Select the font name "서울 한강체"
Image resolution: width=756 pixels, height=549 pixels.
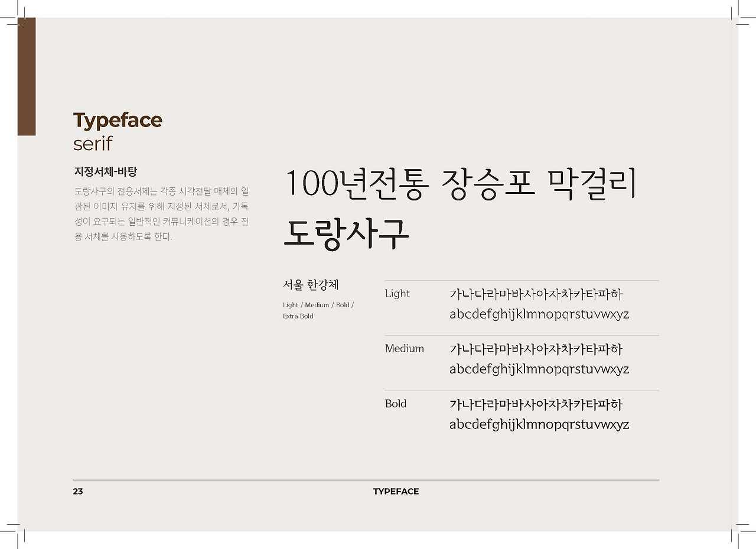(x=311, y=285)
